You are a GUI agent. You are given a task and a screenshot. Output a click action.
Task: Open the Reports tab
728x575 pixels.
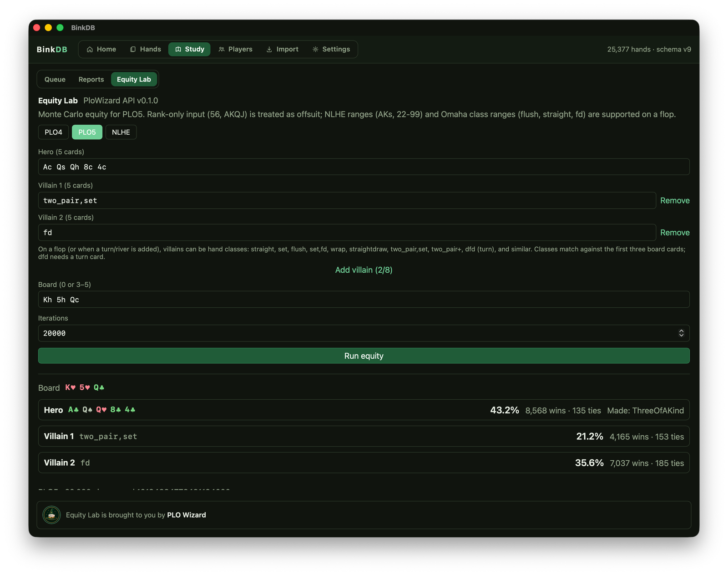(x=91, y=79)
